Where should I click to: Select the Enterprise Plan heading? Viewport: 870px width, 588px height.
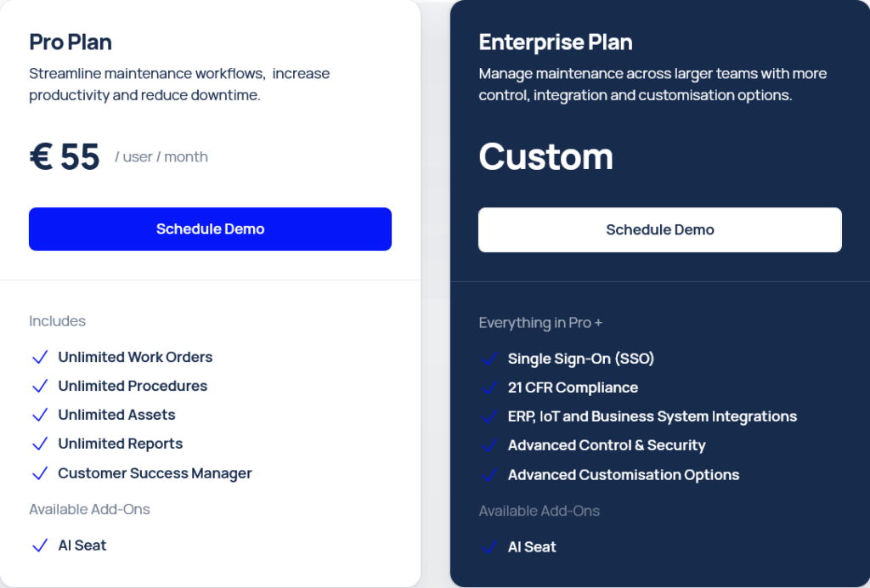point(556,42)
